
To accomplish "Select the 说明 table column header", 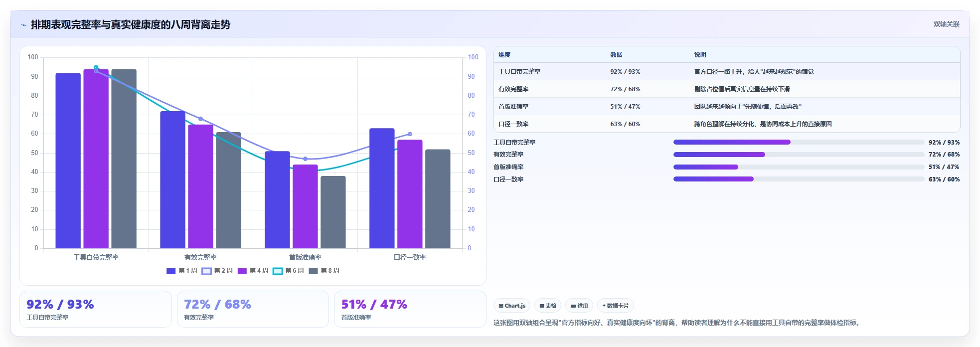I will point(700,55).
